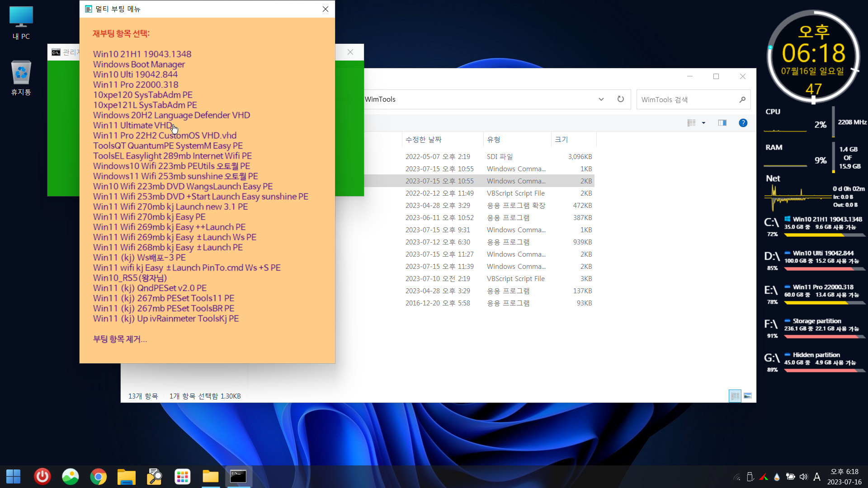868x488 pixels.
Task: Select the file row dated 2016-12-20
Action: [x=479, y=303]
